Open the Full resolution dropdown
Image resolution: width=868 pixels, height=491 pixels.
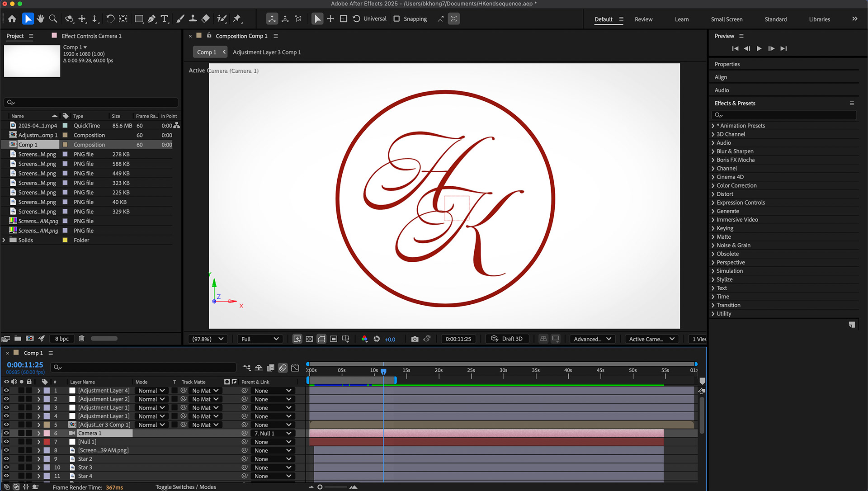pyautogui.click(x=259, y=339)
